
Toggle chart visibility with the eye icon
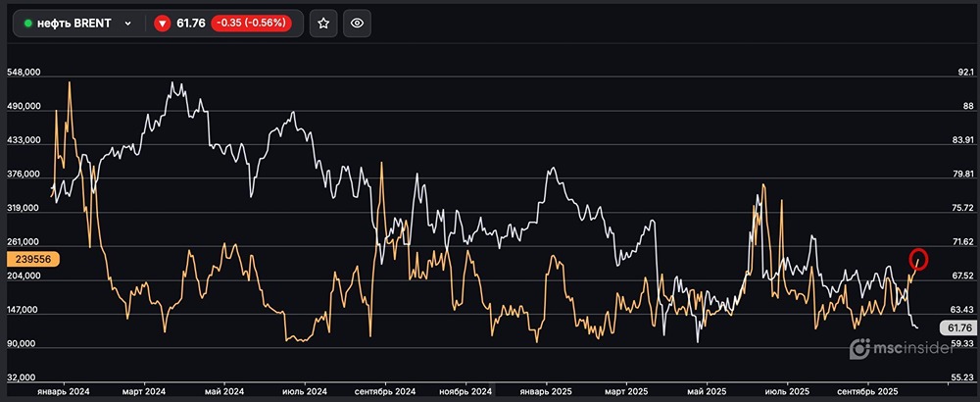coord(359,24)
